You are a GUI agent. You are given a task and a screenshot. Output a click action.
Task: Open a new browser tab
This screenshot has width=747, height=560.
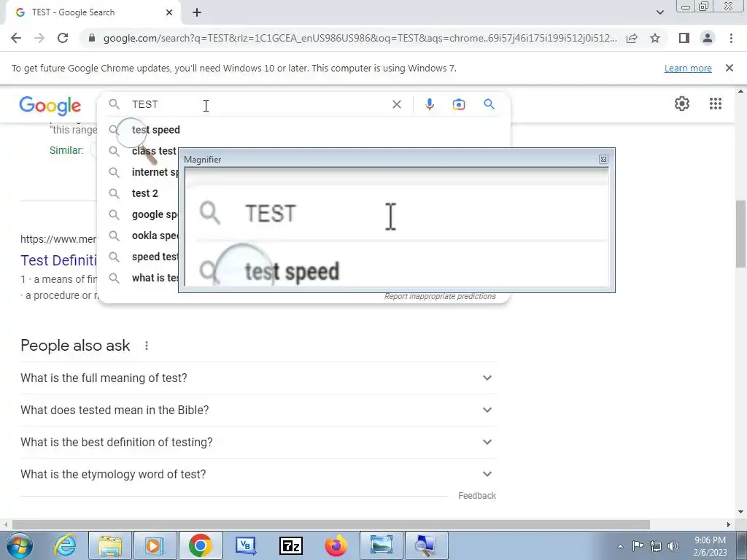coord(197,12)
